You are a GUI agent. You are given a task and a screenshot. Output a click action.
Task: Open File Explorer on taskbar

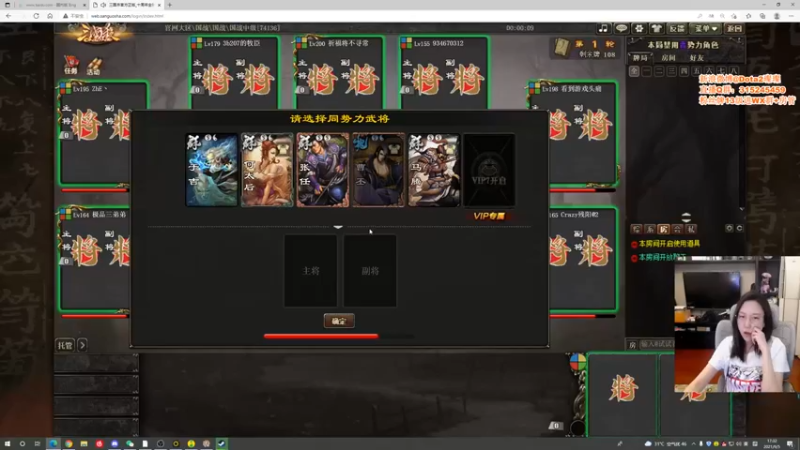84,444
